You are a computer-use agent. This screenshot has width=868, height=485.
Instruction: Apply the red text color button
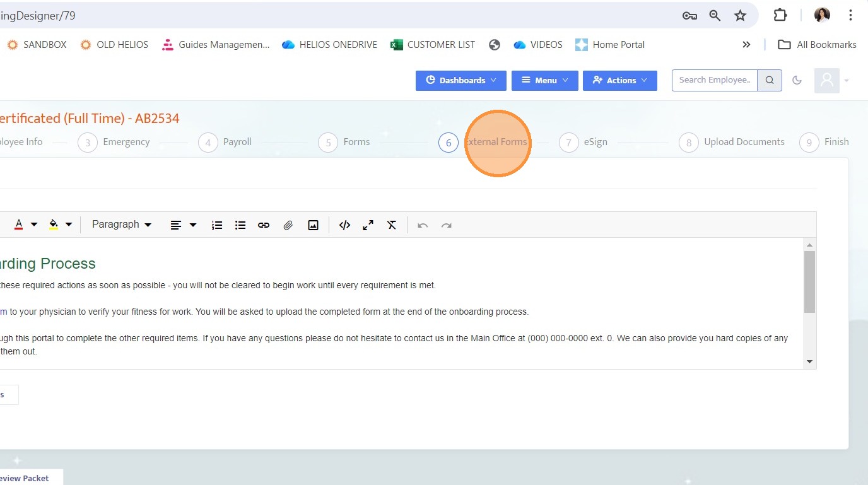[x=19, y=225]
